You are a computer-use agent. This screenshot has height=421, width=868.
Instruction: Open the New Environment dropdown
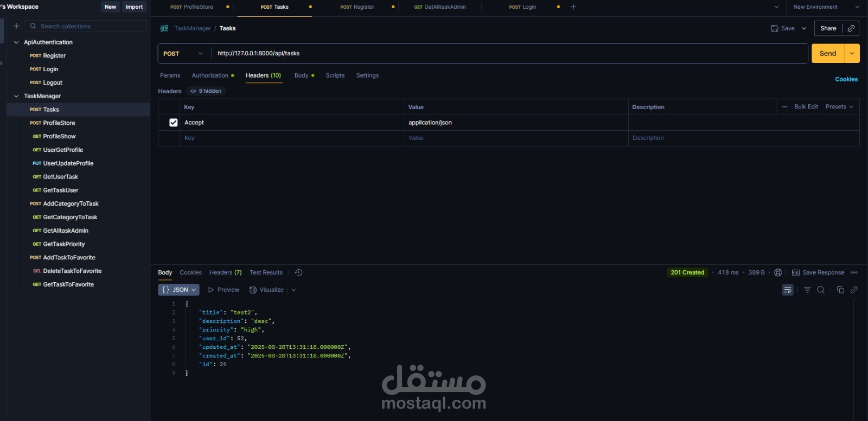(x=826, y=7)
